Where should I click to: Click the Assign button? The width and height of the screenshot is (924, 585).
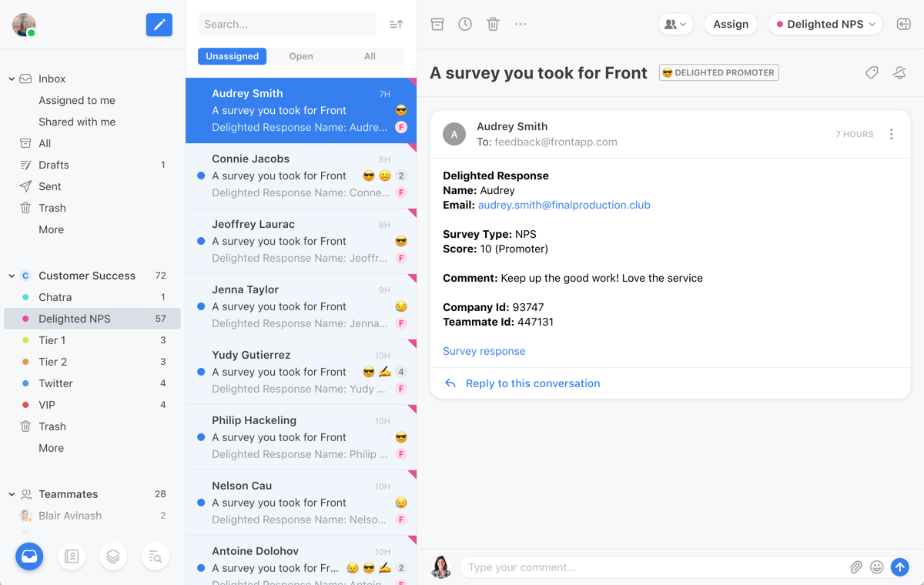tap(731, 25)
